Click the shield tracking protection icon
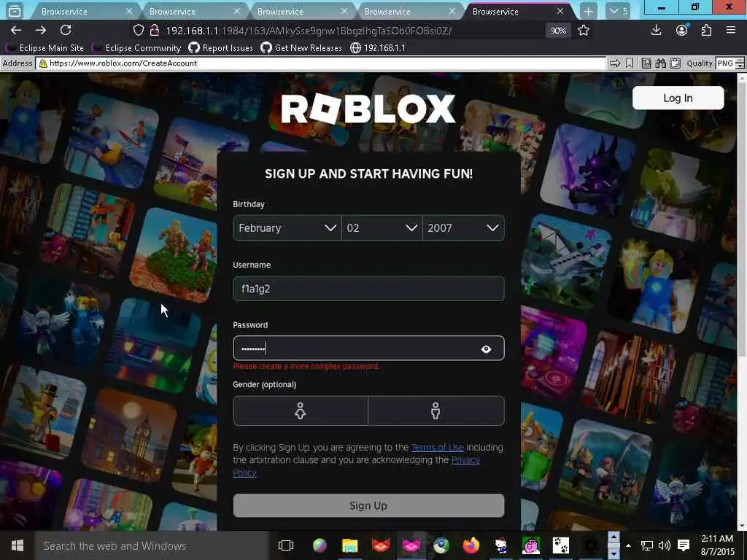 (x=138, y=31)
